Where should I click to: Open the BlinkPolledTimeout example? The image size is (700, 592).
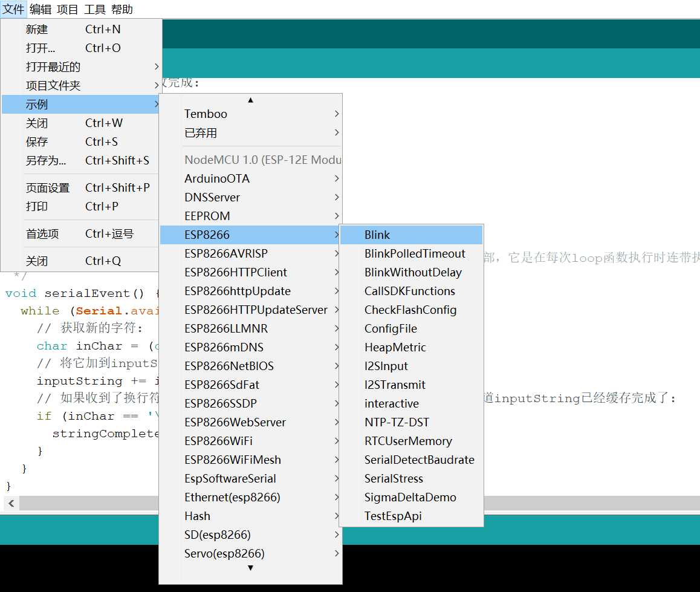[x=411, y=253]
